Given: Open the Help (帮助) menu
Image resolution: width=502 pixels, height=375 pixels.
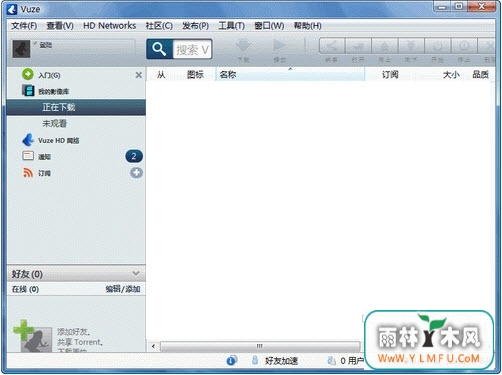Looking at the screenshot, I should [x=307, y=26].
